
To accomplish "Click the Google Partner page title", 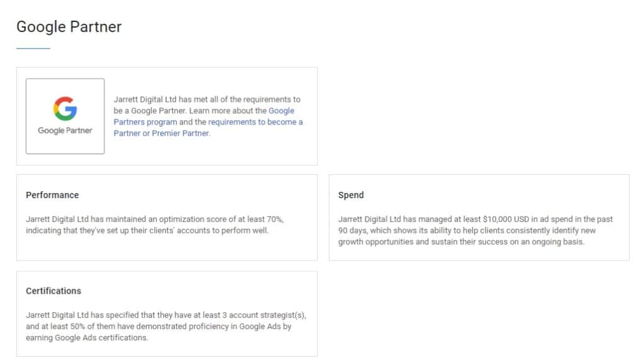I will (69, 26).
